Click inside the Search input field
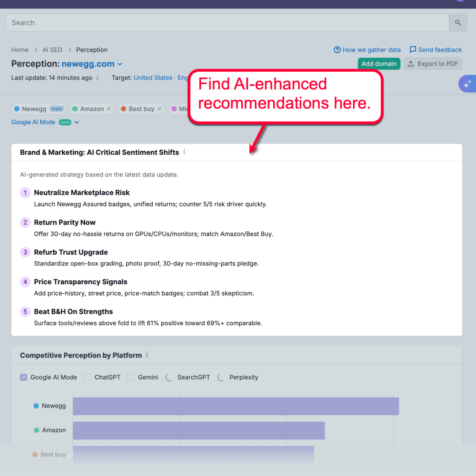 pos(159,23)
